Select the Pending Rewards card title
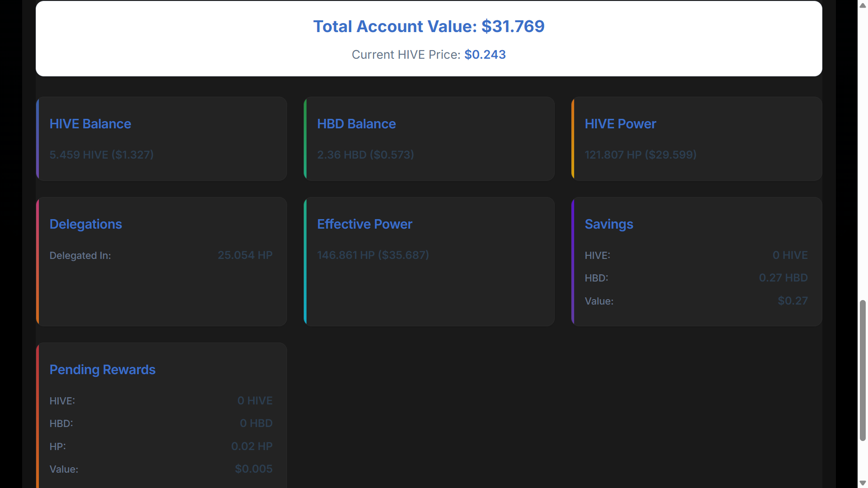The width and height of the screenshot is (868, 488). pyautogui.click(x=103, y=370)
